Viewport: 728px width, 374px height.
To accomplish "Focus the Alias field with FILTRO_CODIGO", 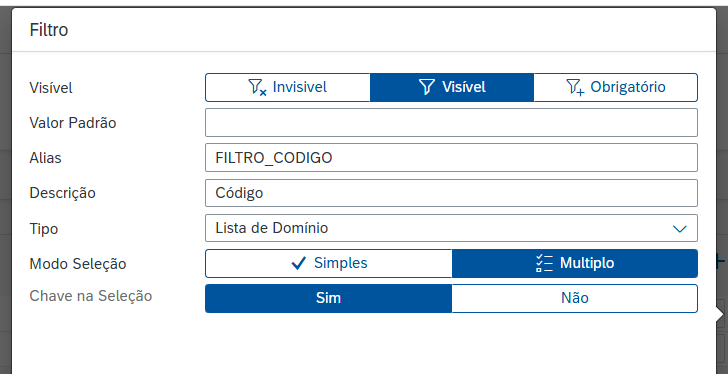I will pos(451,158).
